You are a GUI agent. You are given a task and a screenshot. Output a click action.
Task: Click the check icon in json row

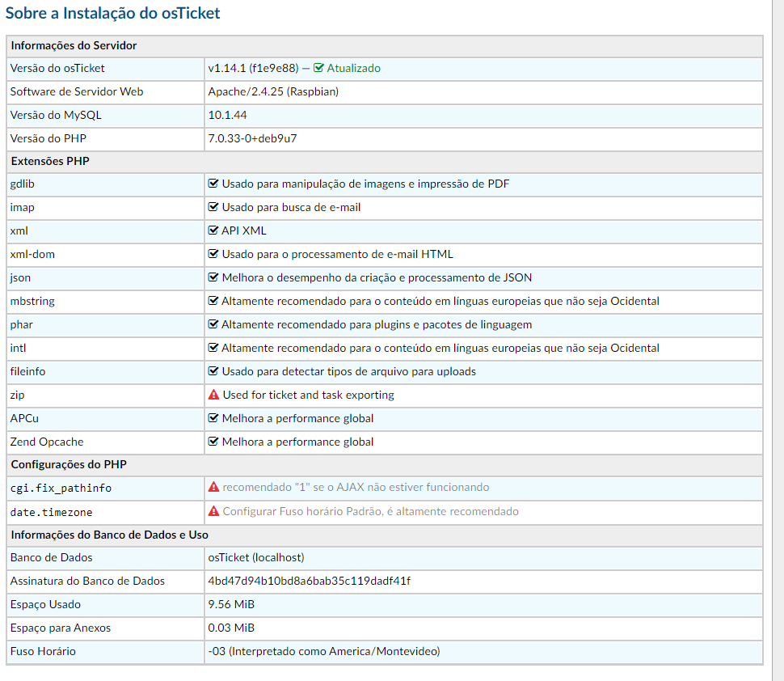pos(213,277)
